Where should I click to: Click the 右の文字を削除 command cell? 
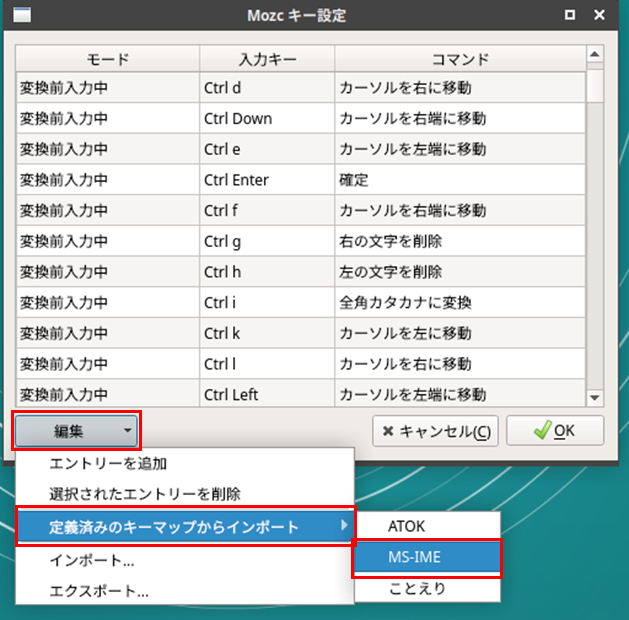(460, 241)
